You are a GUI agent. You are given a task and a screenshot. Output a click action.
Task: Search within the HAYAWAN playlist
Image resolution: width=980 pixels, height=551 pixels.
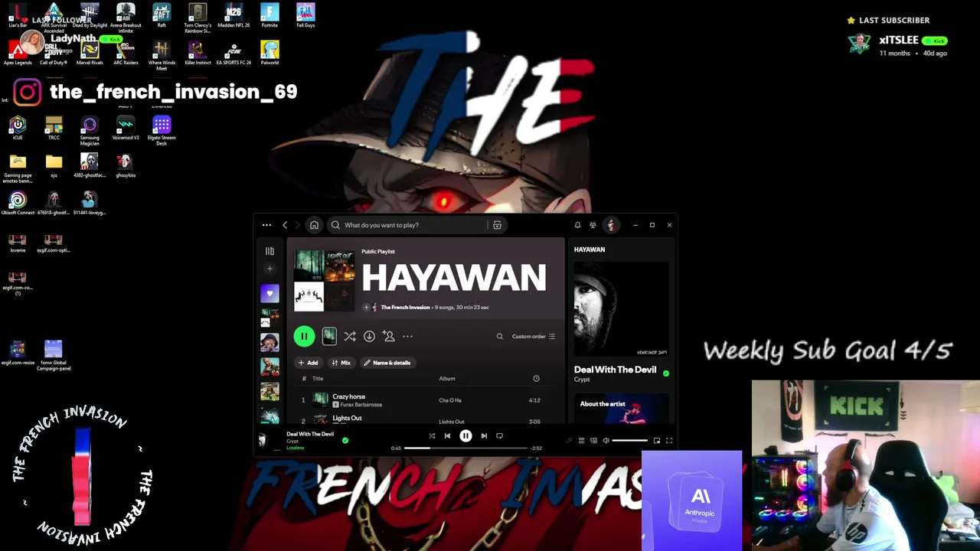(x=500, y=336)
